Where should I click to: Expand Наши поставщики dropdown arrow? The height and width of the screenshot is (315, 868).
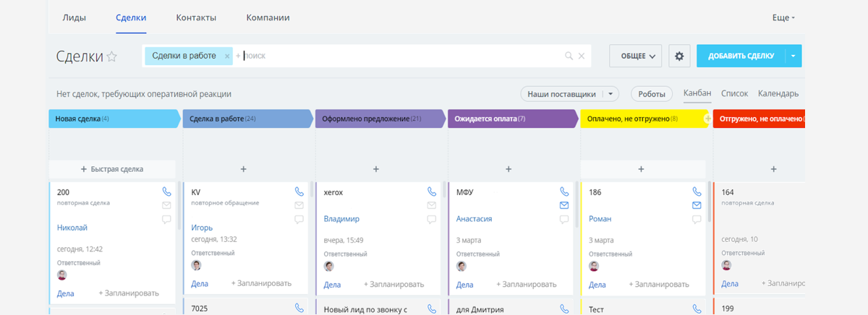pyautogui.click(x=611, y=94)
